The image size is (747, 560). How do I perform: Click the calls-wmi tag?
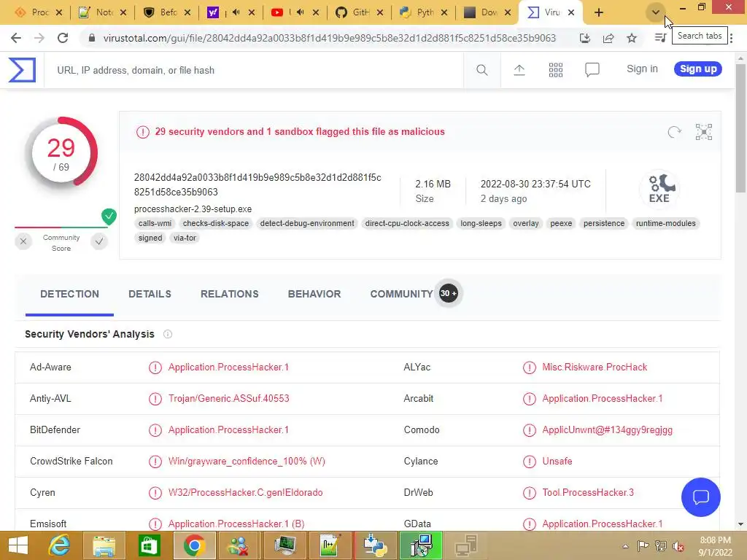click(x=155, y=223)
